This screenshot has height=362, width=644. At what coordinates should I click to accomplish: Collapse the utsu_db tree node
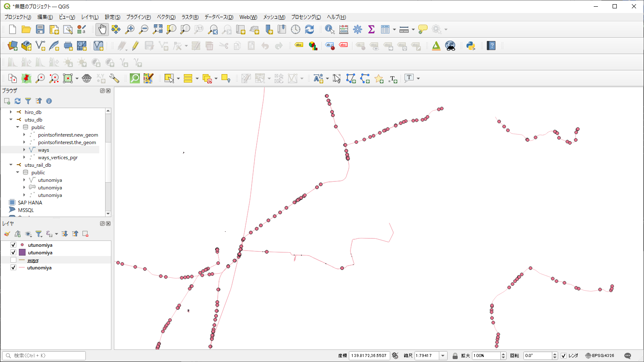11,120
